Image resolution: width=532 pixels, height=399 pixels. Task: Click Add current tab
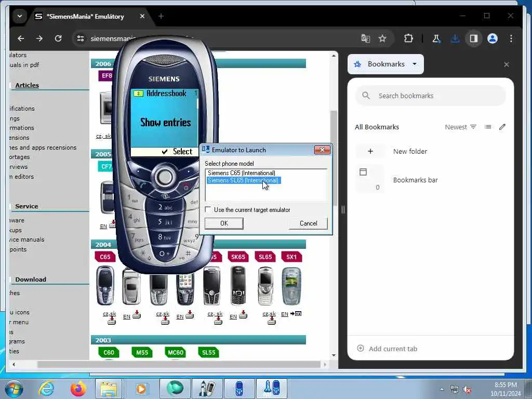point(387,349)
